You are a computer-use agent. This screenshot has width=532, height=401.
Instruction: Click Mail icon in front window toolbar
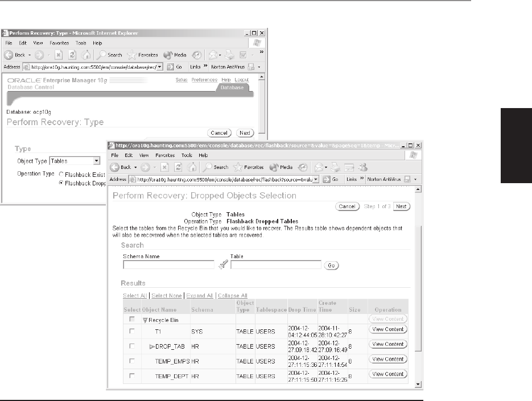[x=319, y=167]
